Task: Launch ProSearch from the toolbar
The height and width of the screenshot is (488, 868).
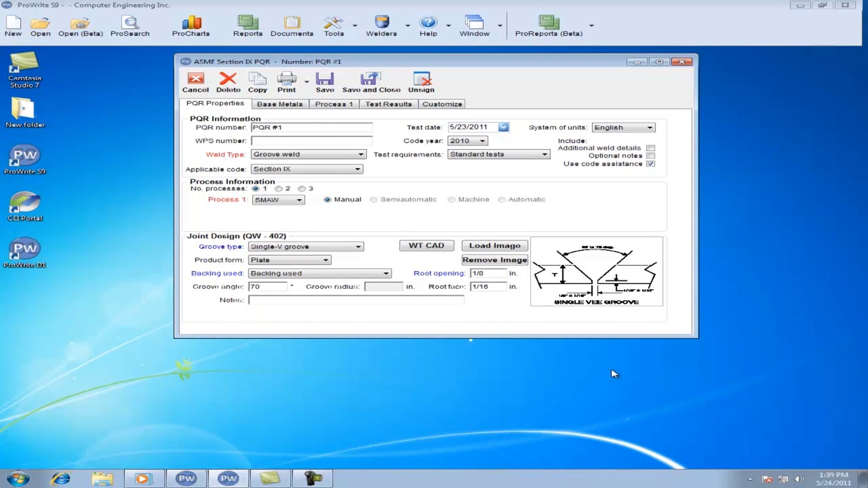Action: pyautogui.click(x=130, y=26)
